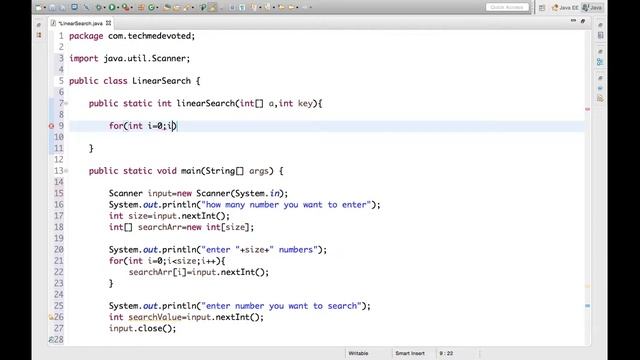Click the Run External Tools icon

pos(126,7)
